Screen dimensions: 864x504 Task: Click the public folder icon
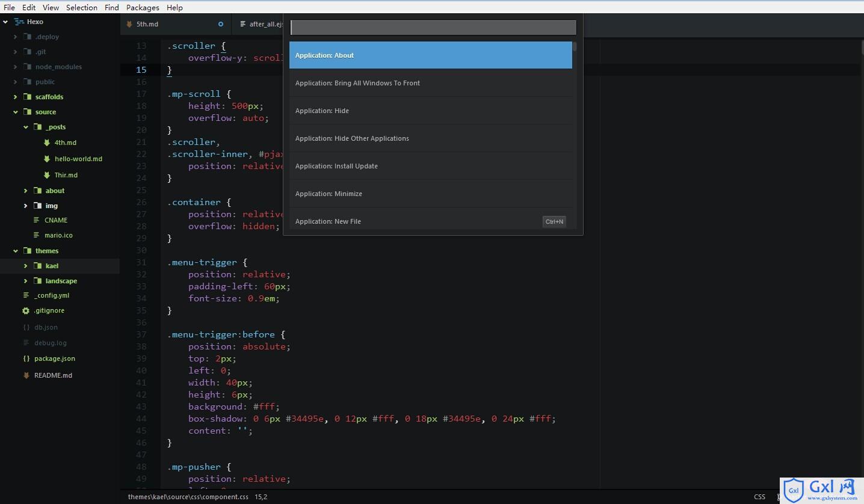tap(27, 82)
